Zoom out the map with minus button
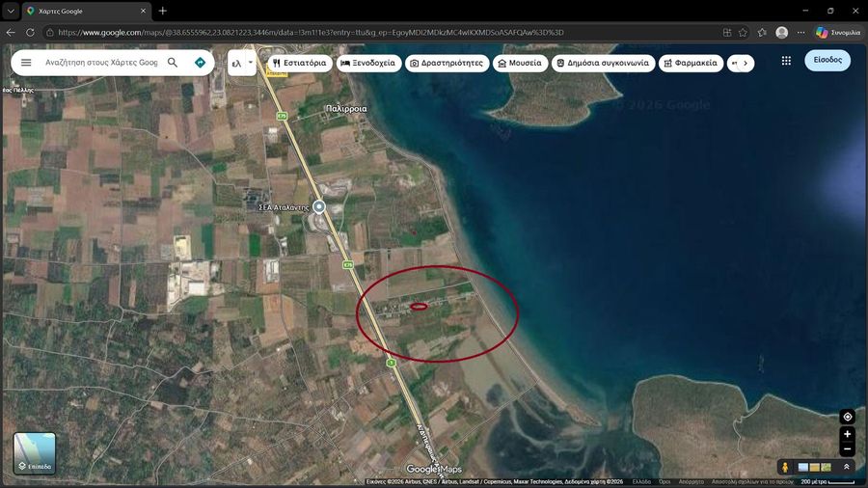 847,448
